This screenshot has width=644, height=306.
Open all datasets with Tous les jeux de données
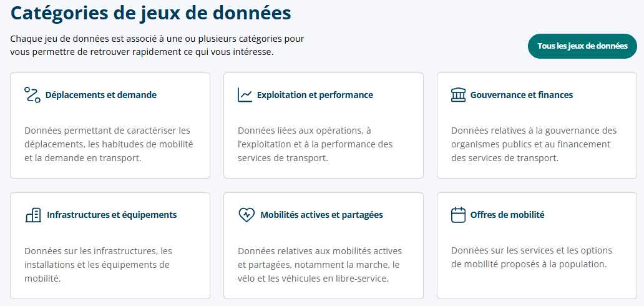(582, 46)
